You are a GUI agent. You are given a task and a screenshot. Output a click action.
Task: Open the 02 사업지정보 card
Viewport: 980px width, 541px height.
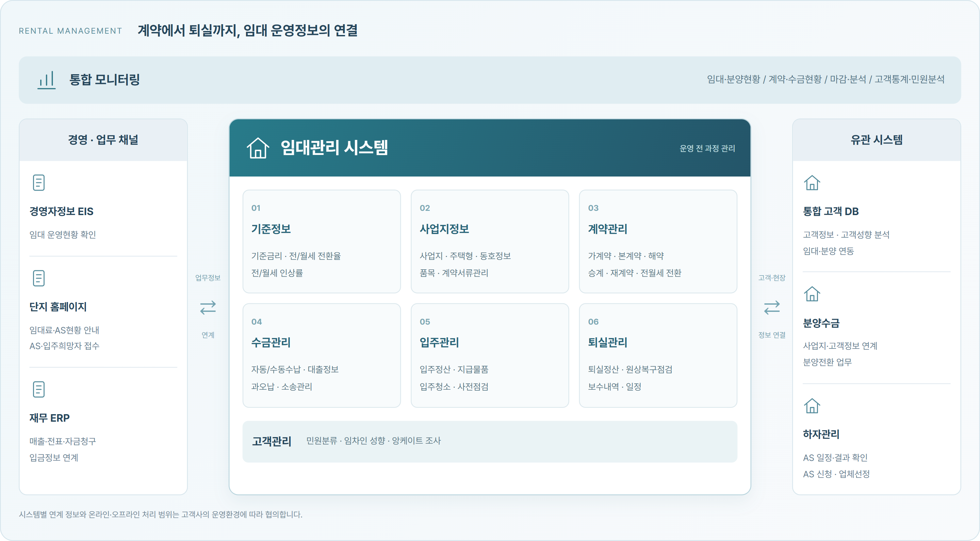tap(490, 241)
